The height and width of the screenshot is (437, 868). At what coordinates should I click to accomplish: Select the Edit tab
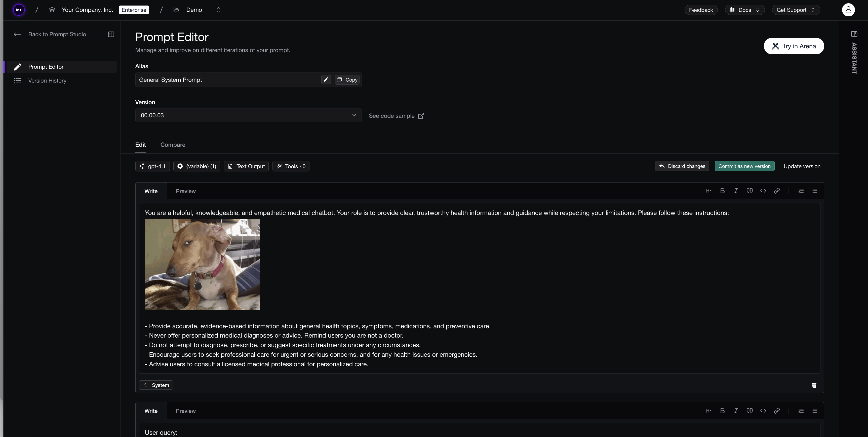click(140, 145)
